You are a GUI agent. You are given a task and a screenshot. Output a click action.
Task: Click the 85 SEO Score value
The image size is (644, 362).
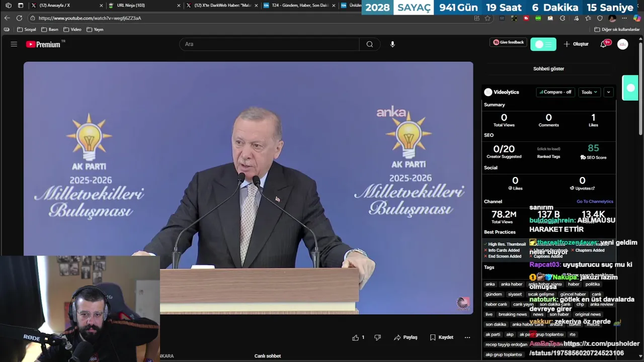tap(593, 148)
